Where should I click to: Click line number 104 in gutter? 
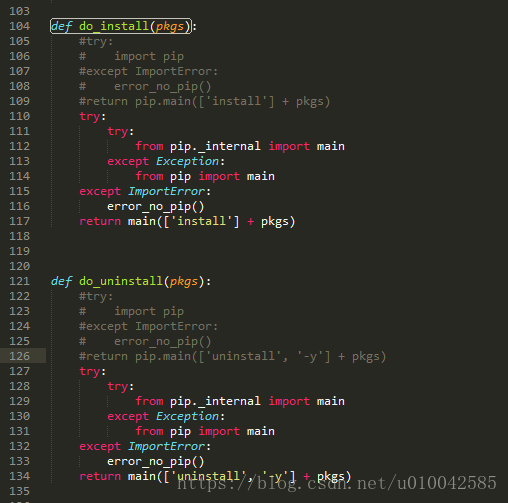coord(20,26)
